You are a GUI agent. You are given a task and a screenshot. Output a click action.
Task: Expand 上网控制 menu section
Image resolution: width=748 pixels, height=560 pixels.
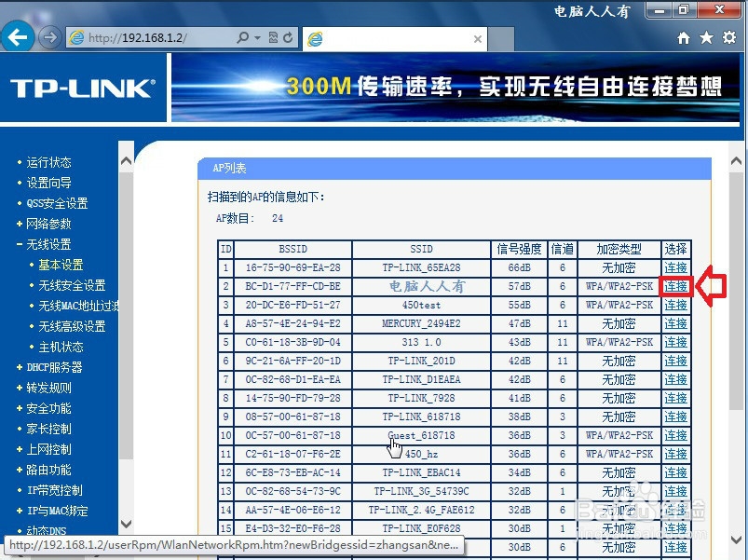(48, 449)
